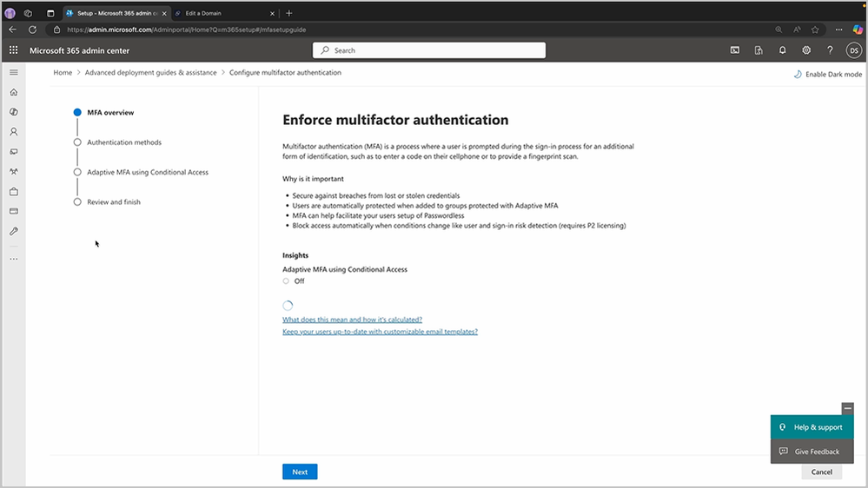Minimize the Help & support widget
Screen dimensions: 868x488
click(x=847, y=408)
